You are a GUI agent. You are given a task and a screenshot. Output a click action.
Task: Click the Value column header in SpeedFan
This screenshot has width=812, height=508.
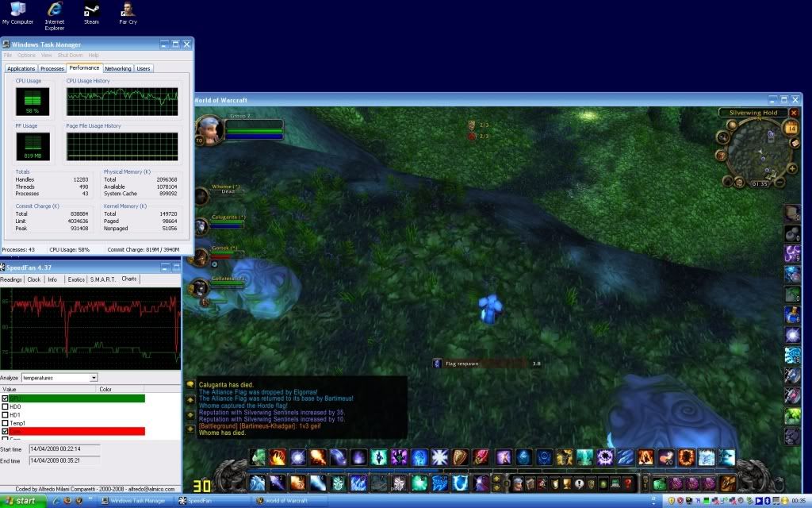point(48,389)
